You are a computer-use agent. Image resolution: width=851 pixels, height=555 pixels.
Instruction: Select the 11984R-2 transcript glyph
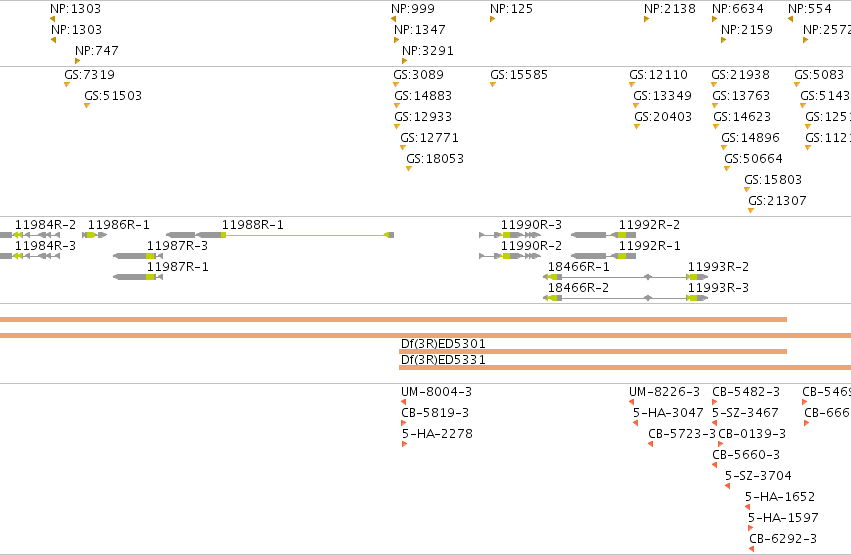(30, 235)
